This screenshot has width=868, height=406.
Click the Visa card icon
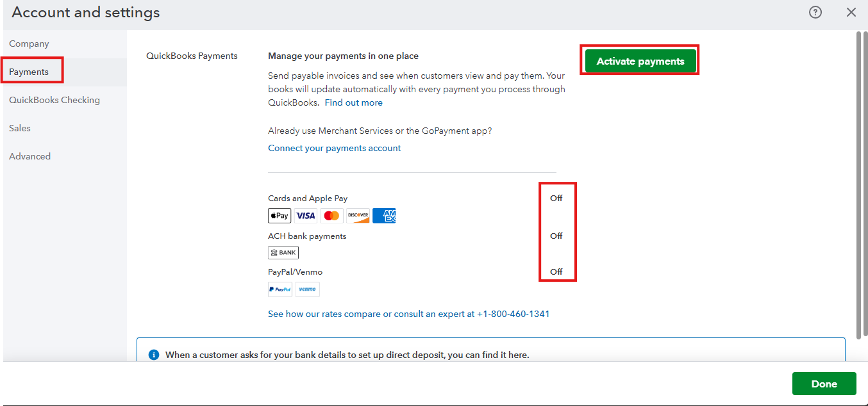coord(306,216)
